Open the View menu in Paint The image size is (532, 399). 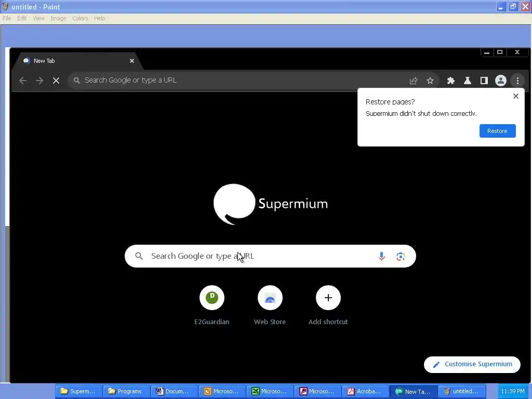click(x=38, y=18)
